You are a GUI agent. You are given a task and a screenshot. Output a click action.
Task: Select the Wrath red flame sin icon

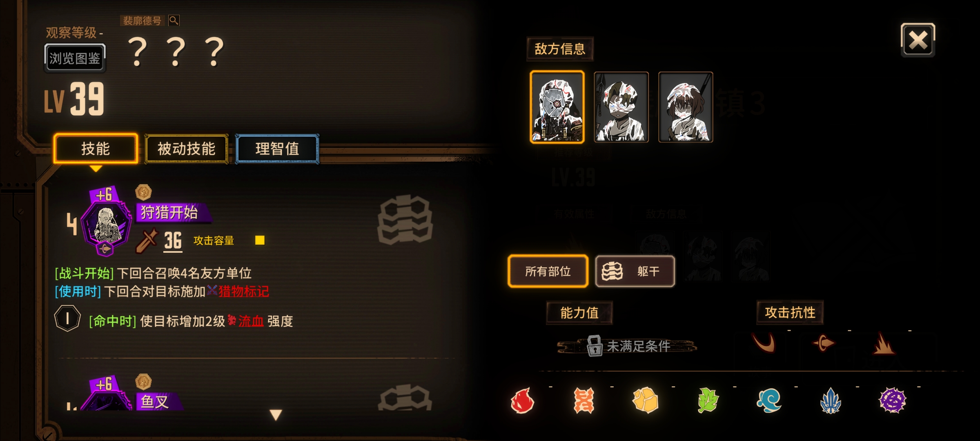click(522, 400)
